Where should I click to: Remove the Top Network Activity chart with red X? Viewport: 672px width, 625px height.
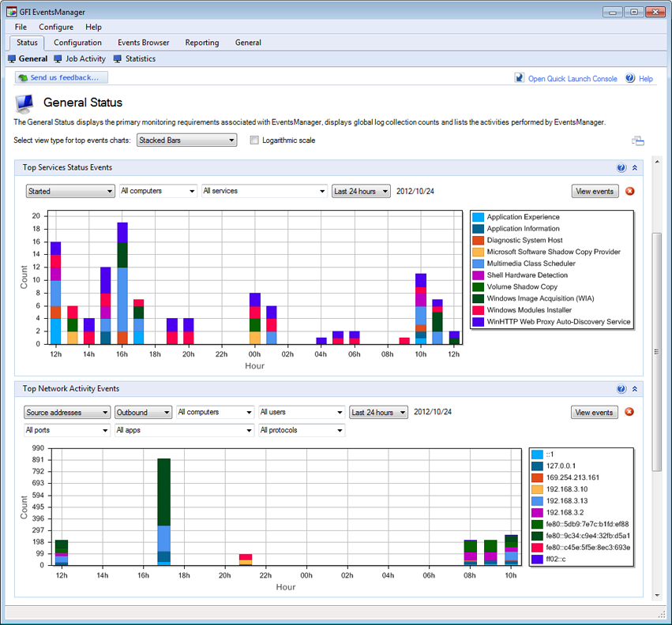point(629,412)
